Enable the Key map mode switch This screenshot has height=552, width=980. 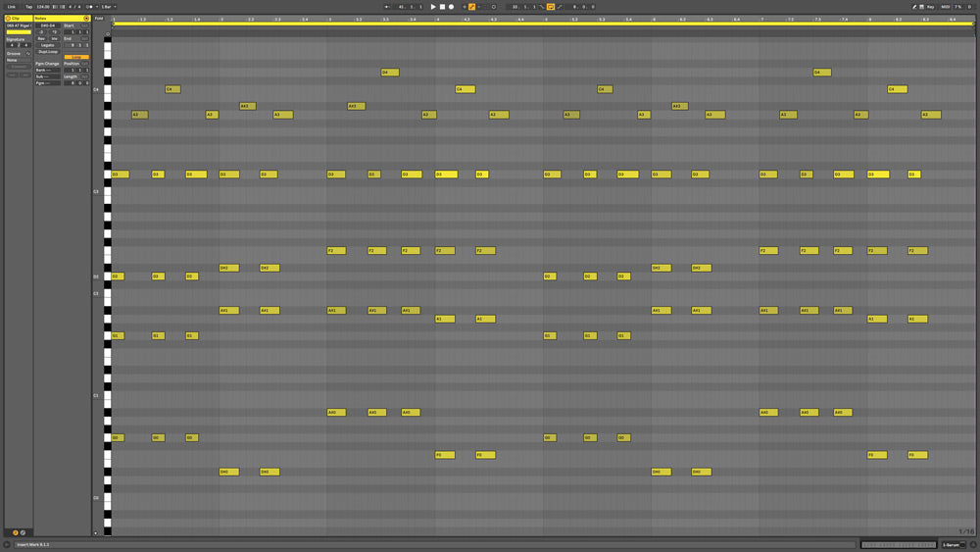[930, 7]
